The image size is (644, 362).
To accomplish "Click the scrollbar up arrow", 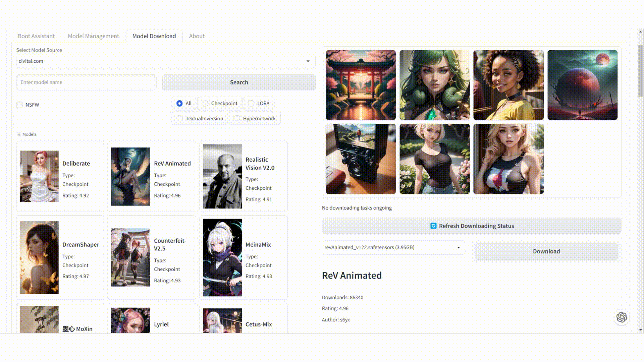I will click(x=641, y=32).
